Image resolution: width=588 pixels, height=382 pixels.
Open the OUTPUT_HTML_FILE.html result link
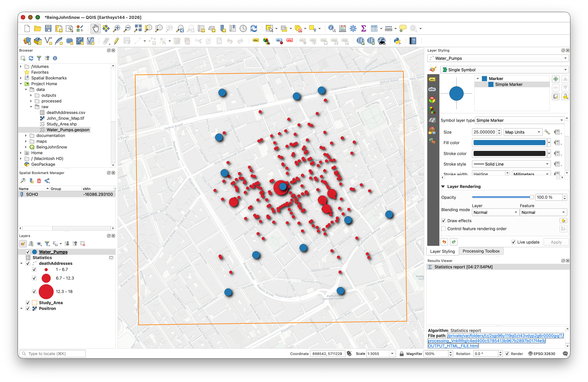[453, 346]
